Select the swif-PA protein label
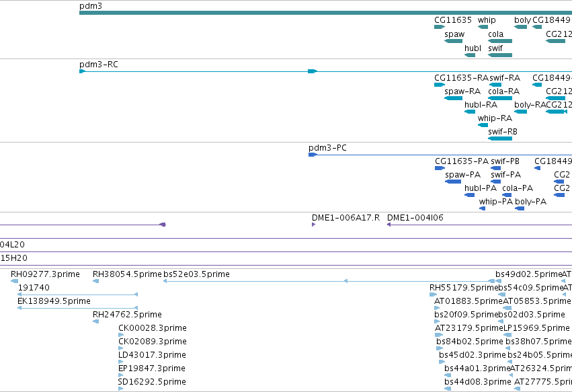Image resolution: width=572 pixels, height=392 pixels. pyautogui.click(x=505, y=175)
